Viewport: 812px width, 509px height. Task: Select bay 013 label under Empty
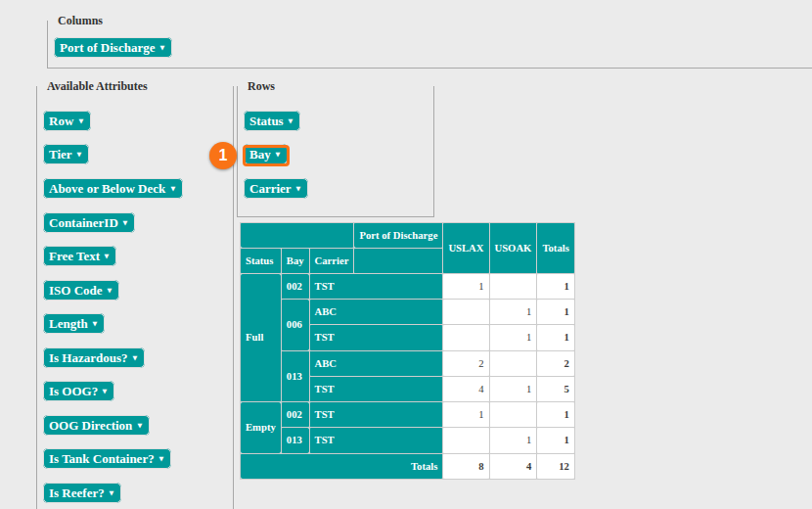coord(295,440)
